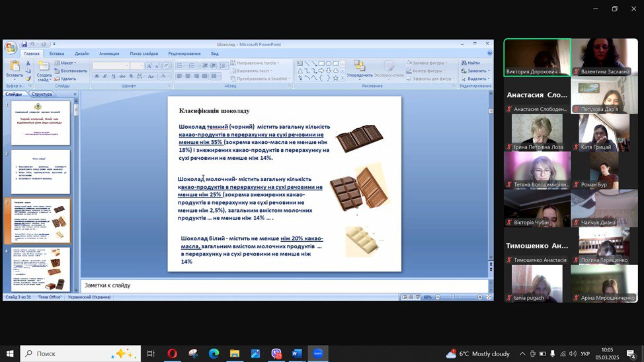
Task: Click the Cut scissors icon
Action: click(28, 63)
